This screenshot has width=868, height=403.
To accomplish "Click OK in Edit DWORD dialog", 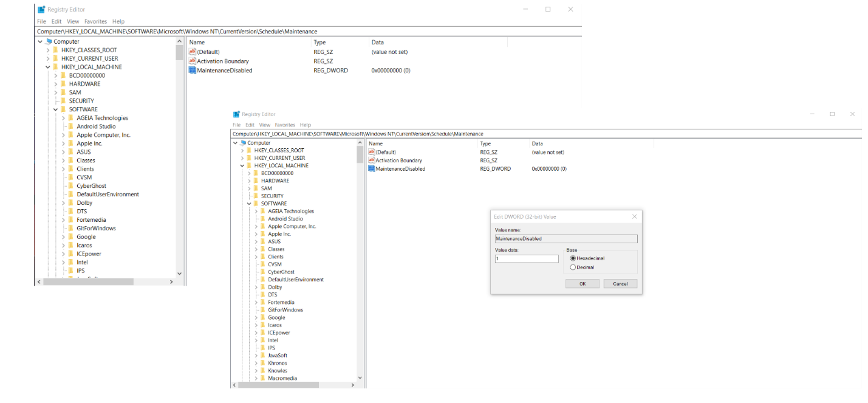I will point(583,284).
